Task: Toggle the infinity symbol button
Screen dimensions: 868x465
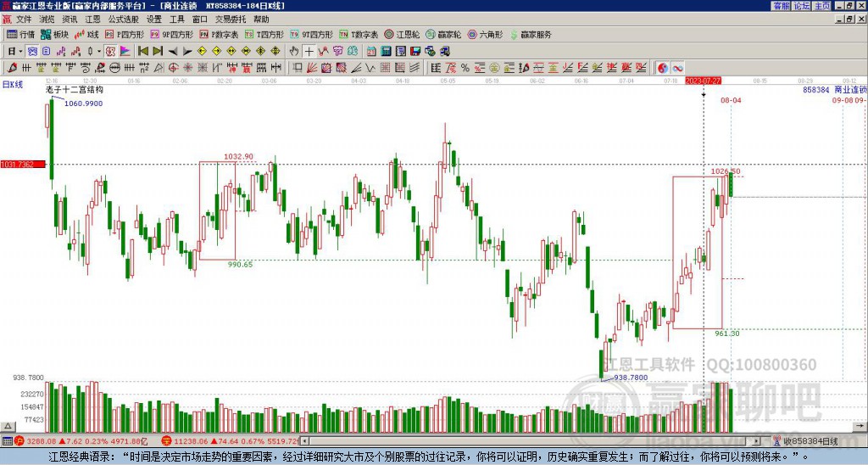Action: coord(677,68)
